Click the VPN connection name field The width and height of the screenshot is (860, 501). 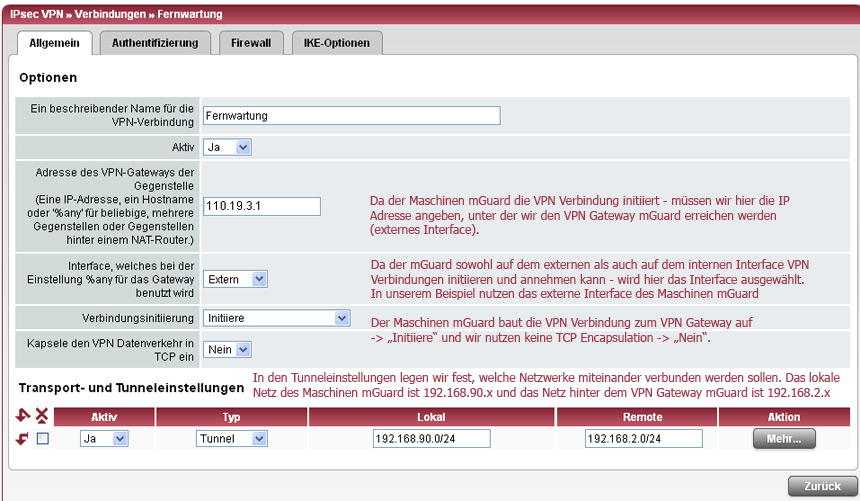(x=350, y=115)
